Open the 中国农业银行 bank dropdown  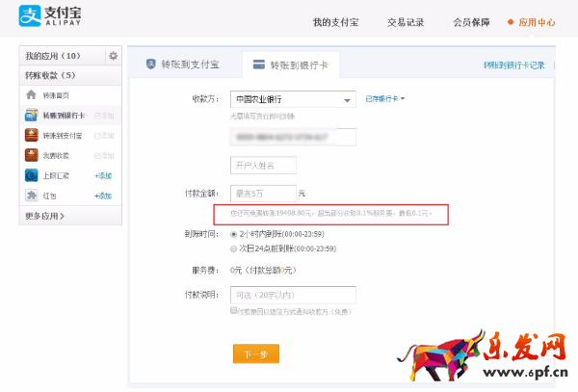click(293, 99)
